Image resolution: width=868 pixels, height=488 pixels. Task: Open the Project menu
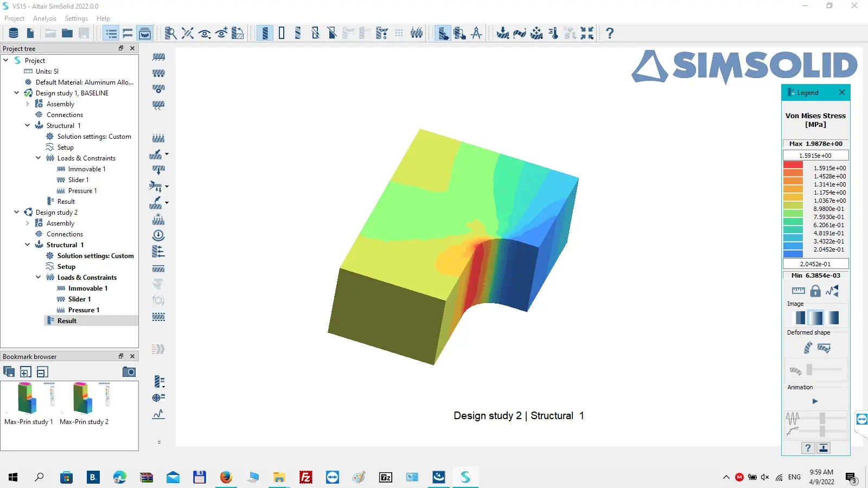14,18
